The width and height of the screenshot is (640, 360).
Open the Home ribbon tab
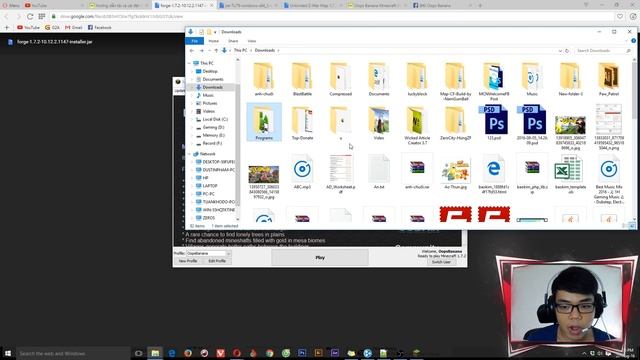213,41
